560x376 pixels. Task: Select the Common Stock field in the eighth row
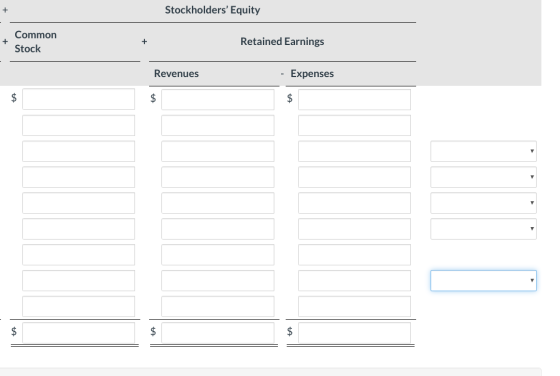(79, 281)
